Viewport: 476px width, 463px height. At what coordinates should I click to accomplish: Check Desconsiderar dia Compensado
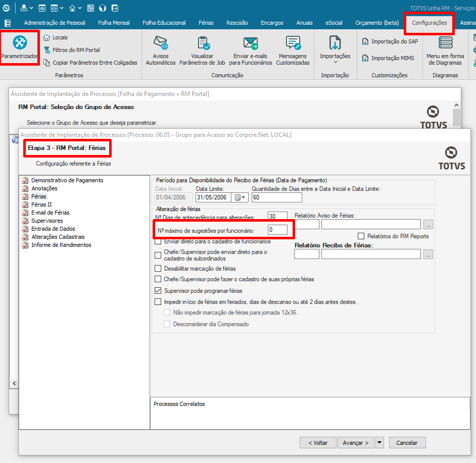click(x=167, y=324)
